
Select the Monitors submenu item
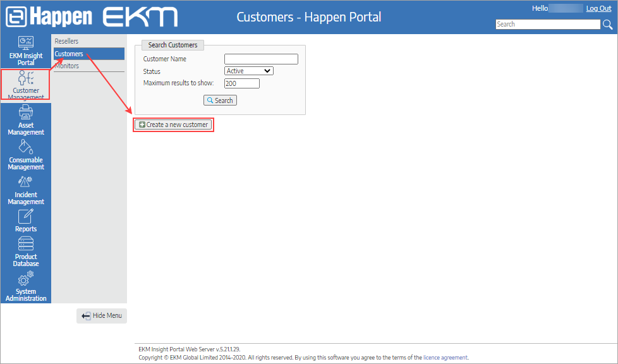click(89, 66)
